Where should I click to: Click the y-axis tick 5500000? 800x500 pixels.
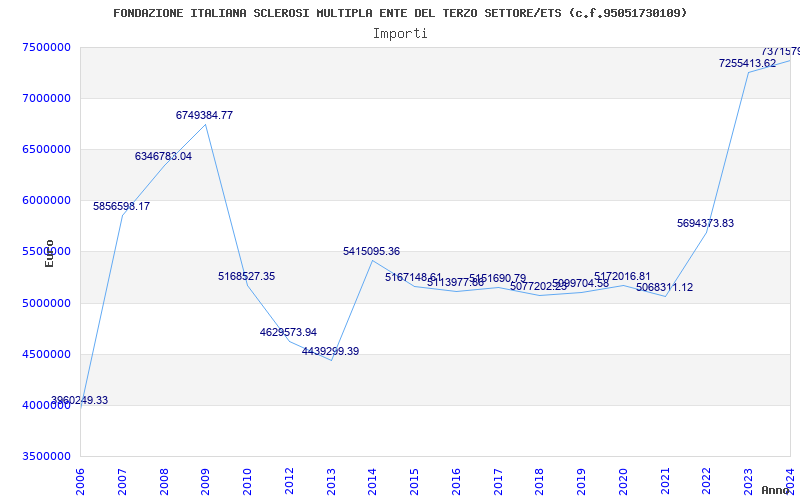(x=46, y=252)
